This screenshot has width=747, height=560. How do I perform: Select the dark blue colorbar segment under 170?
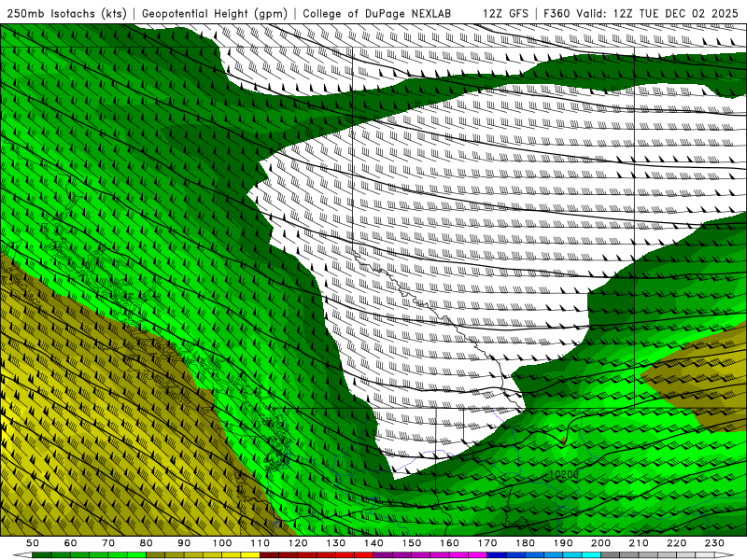point(497,555)
